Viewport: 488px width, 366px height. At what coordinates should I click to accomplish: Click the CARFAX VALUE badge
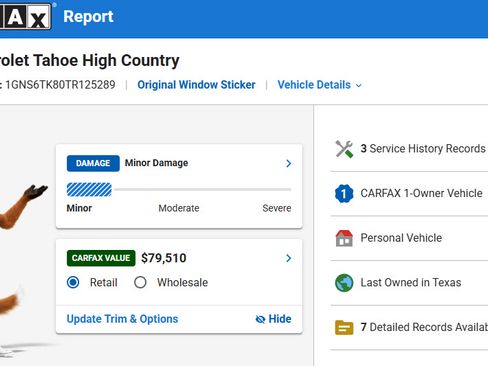coord(101,258)
